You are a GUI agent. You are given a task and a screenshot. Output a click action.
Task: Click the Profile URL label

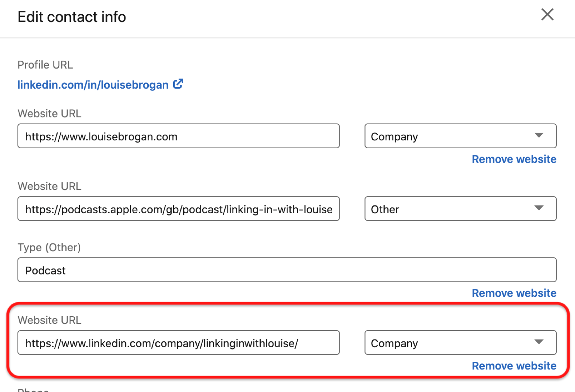click(45, 65)
